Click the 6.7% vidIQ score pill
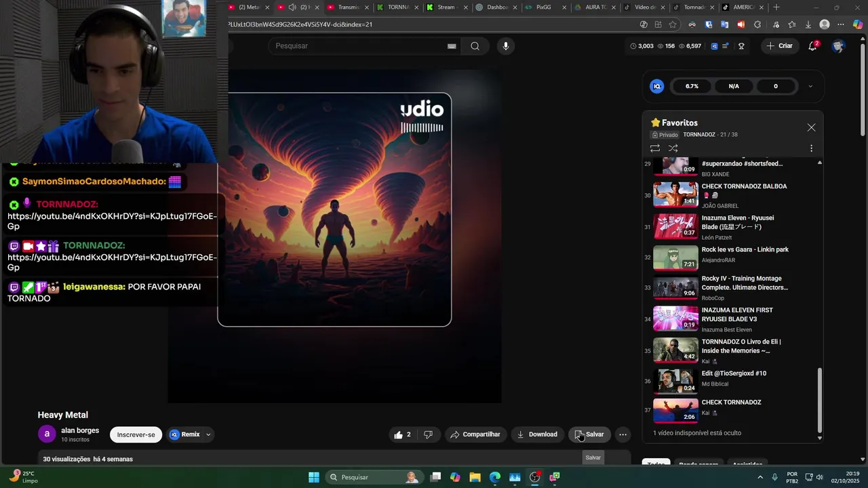 [x=692, y=86]
